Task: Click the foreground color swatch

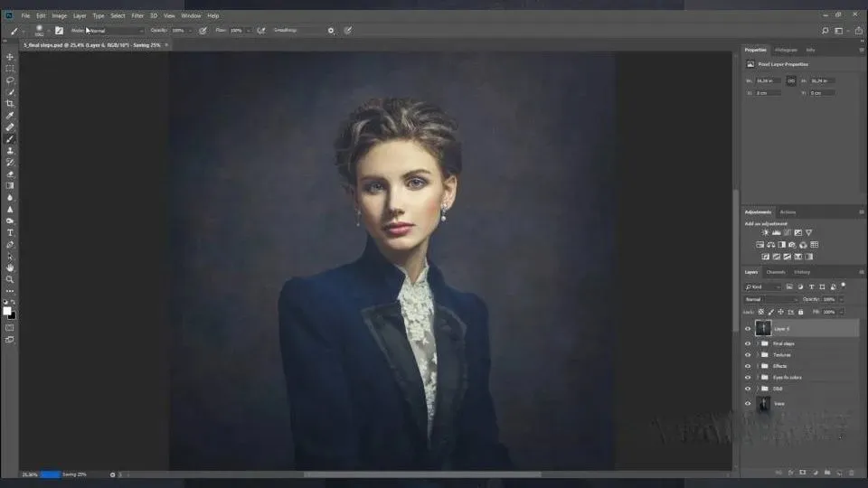Action: (7, 311)
